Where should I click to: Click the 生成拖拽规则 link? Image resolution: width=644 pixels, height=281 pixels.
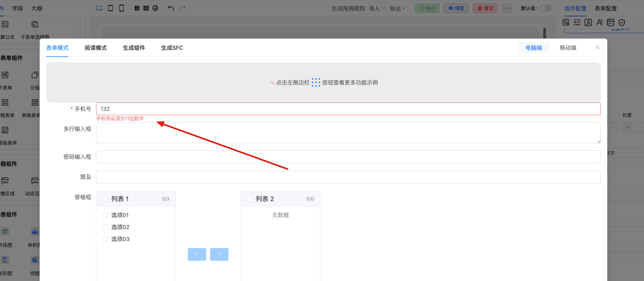(348, 9)
